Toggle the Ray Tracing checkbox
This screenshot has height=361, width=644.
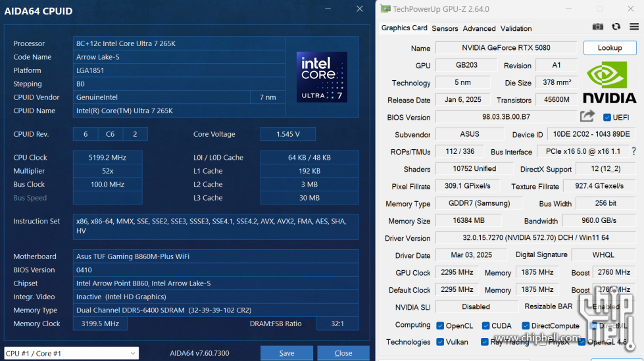pyautogui.click(x=485, y=342)
